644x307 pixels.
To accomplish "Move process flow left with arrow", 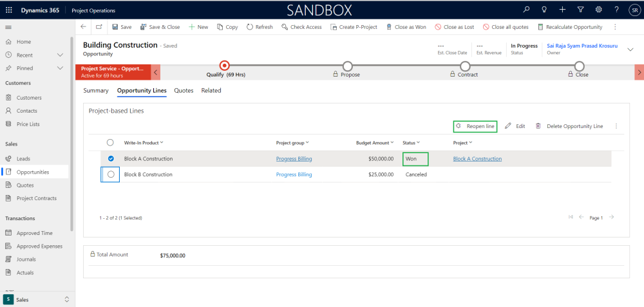I will pyautogui.click(x=156, y=72).
